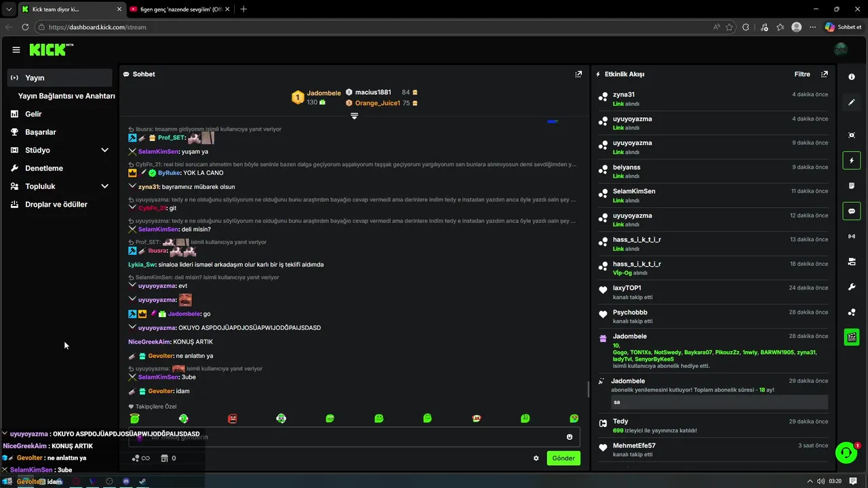Open a new browser tab

(243, 9)
